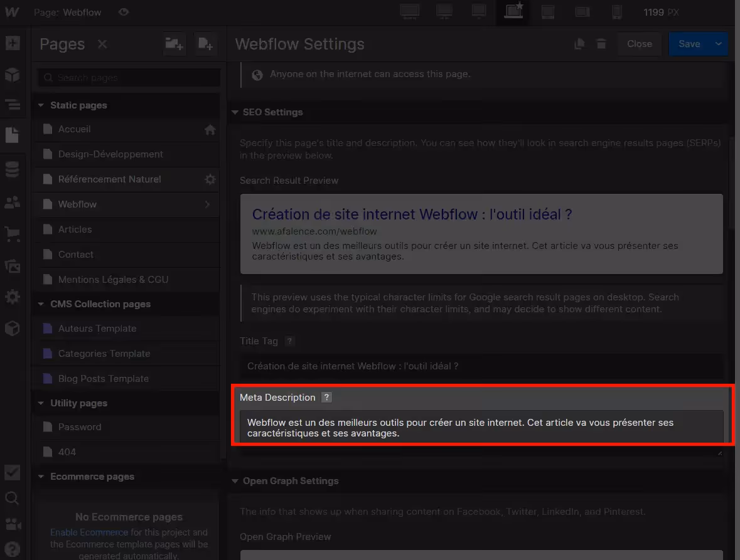740x560 pixels.
Task: Open Référencement Naturel page settings gear
Action: point(210,179)
